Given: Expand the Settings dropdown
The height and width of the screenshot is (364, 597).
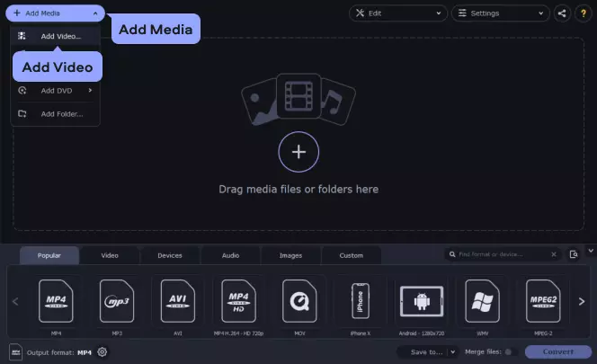Looking at the screenshot, I should click(x=500, y=13).
